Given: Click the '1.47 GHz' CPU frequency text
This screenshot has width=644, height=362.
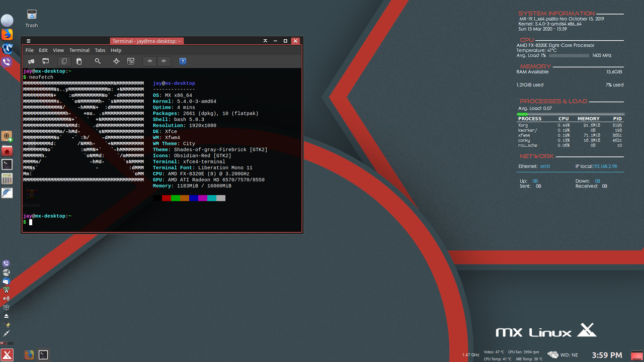Looking at the screenshot, I should [471, 355].
